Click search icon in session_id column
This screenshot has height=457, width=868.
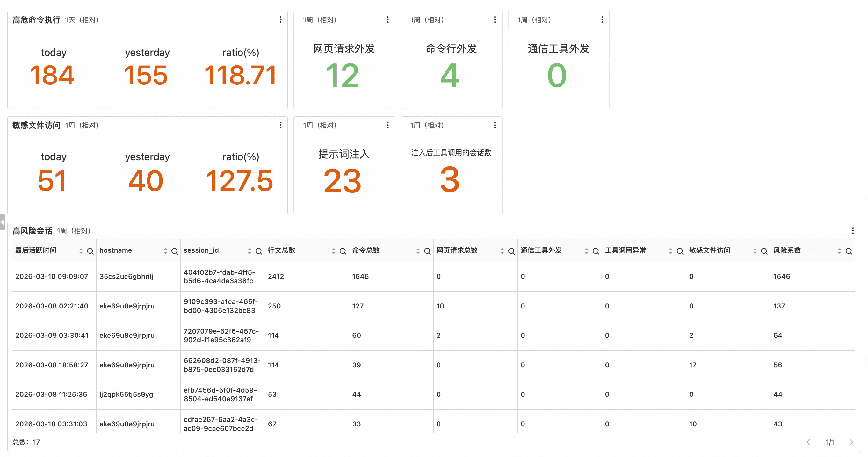pyautogui.click(x=259, y=251)
